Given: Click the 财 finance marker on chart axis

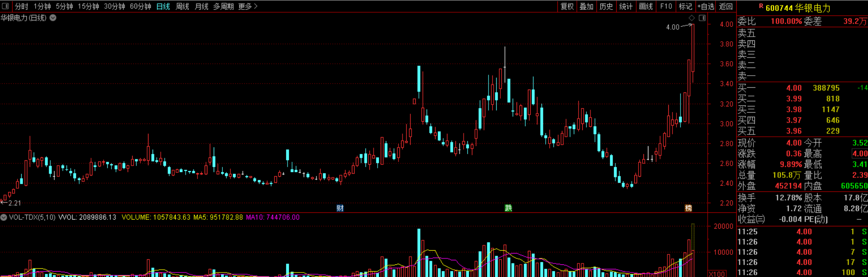Looking at the screenshot, I should coord(340,208).
